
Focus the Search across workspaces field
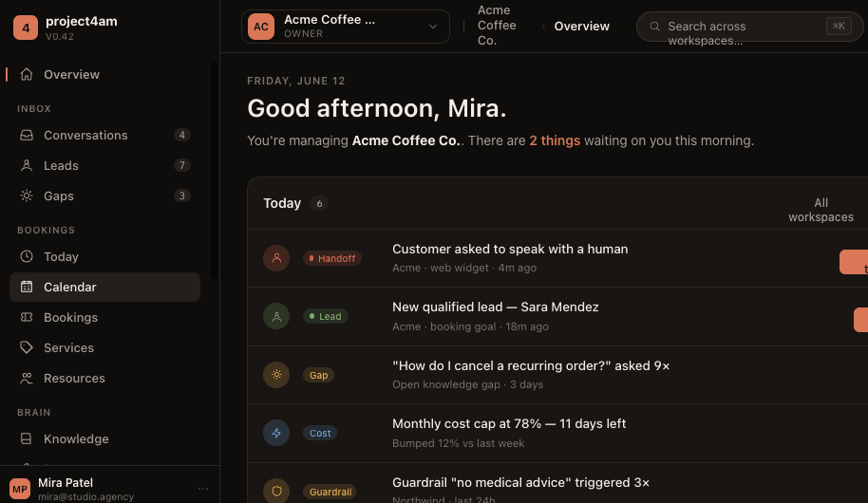(749, 26)
